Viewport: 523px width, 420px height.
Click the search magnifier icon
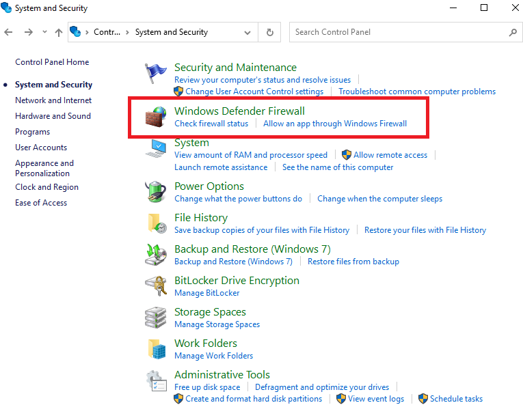point(513,32)
